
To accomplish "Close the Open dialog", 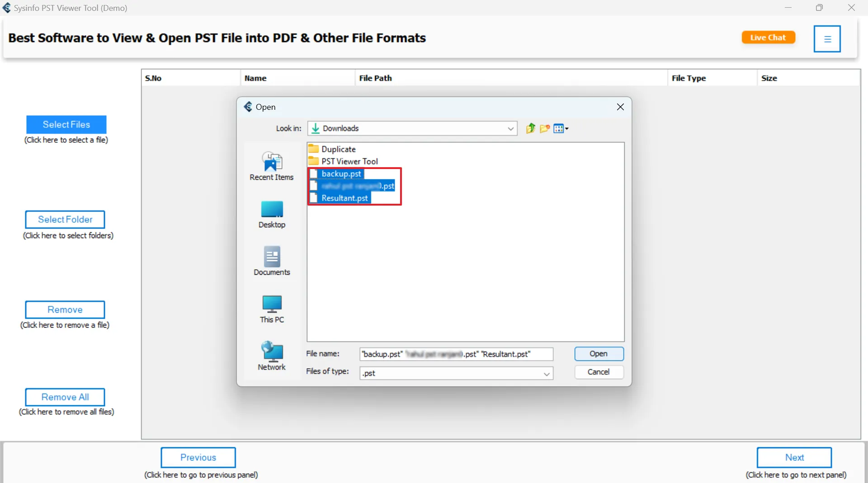I will [620, 107].
